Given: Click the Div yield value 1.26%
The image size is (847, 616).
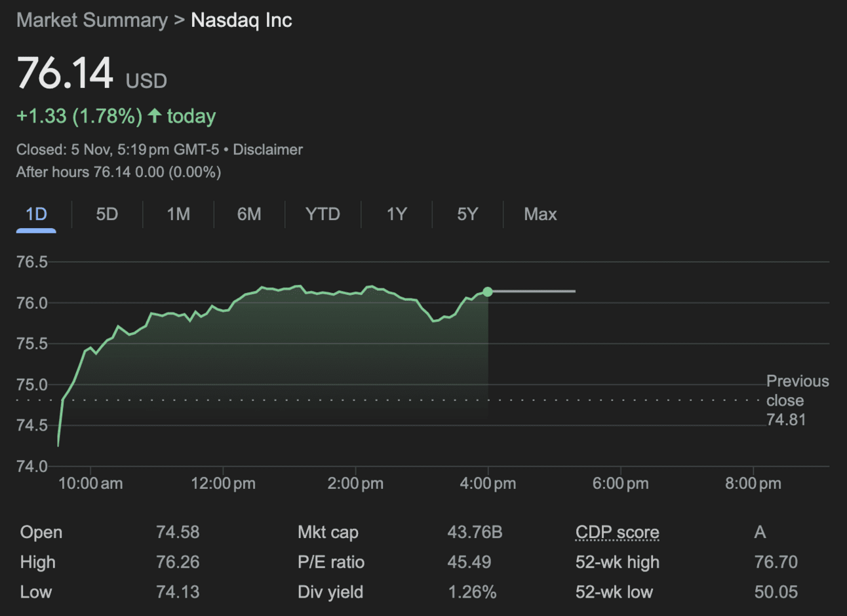Looking at the screenshot, I should coord(472,592).
